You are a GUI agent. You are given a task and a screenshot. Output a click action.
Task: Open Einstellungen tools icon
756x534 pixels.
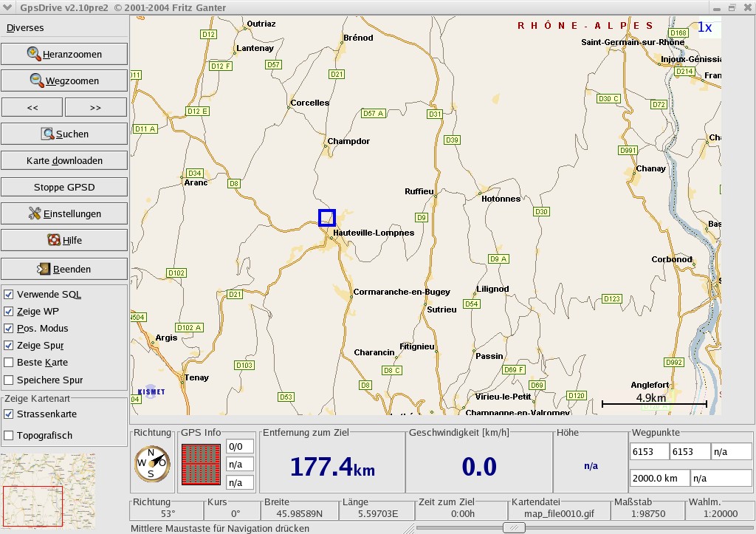click(34, 213)
